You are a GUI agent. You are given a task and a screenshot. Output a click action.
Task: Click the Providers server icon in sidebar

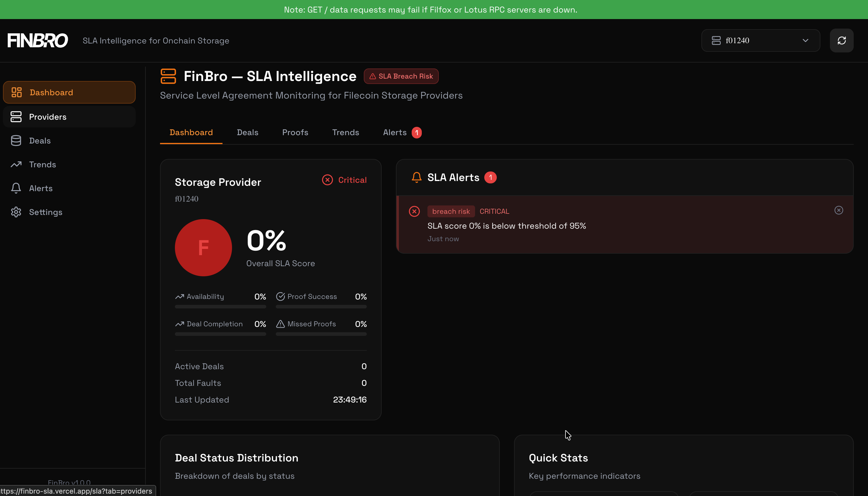[x=16, y=117]
